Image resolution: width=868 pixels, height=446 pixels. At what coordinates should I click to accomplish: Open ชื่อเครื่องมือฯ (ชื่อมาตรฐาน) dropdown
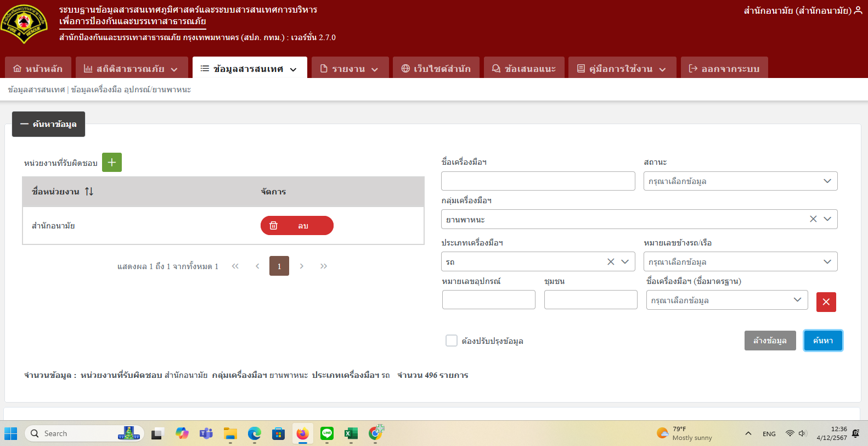pyautogui.click(x=726, y=300)
